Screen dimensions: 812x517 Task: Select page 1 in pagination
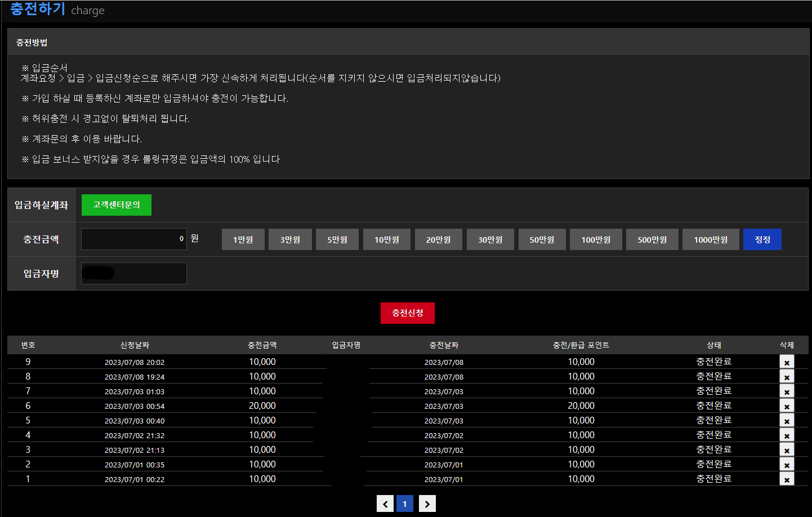coord(405,503)
